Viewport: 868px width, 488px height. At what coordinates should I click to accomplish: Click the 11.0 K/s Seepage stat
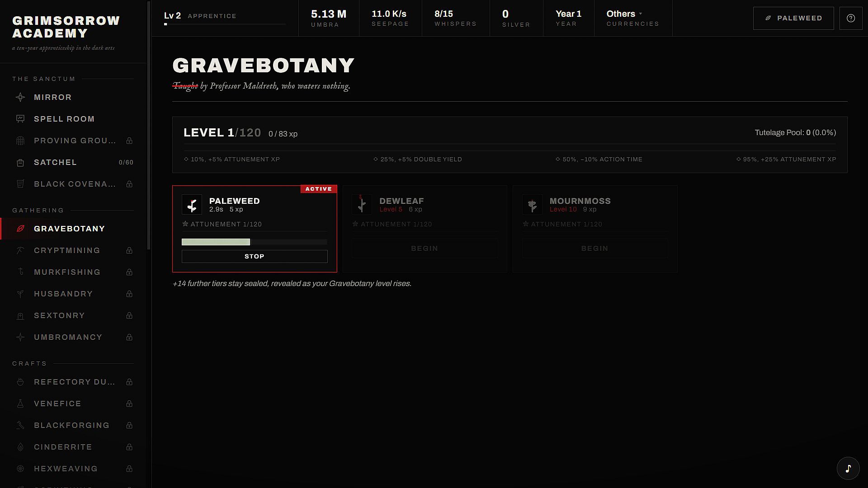pos(390,18)
